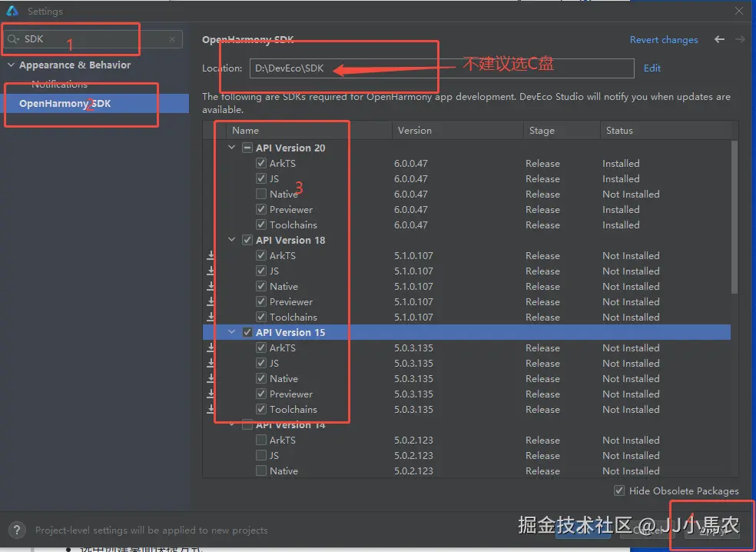
Task: Click the SDK Location path field
Action: [x=442, y=68]
